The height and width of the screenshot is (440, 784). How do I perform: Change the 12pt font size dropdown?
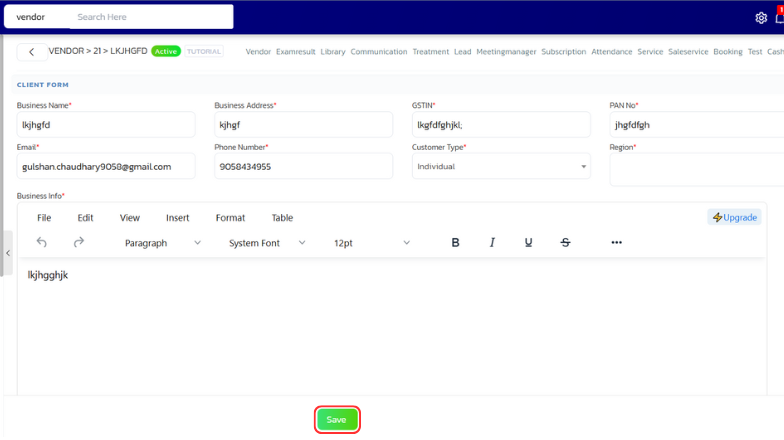pyautogui.click(x=371, y=243)
